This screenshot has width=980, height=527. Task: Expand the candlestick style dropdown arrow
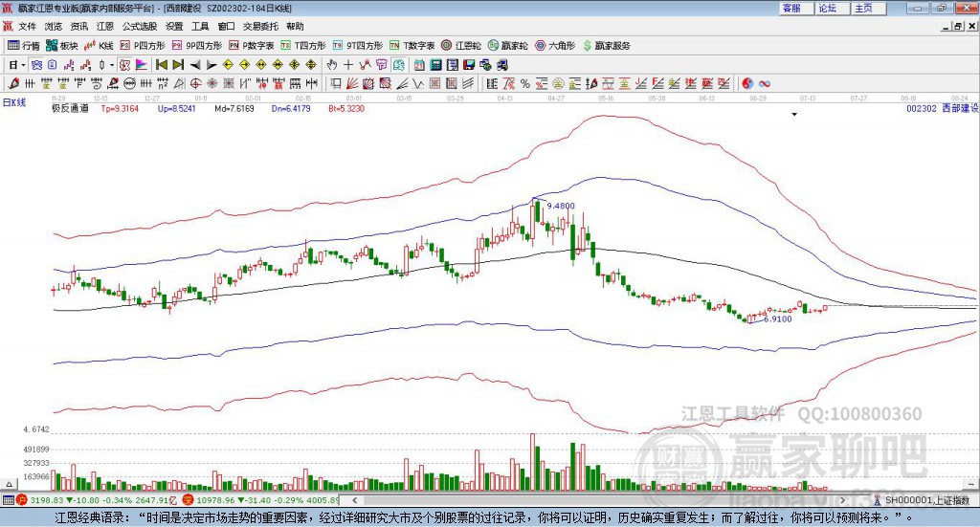(112, 65)
